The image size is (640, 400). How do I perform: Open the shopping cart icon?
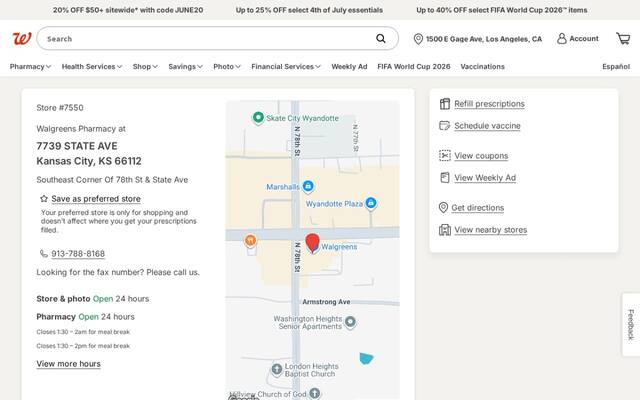tap(623, 38)
